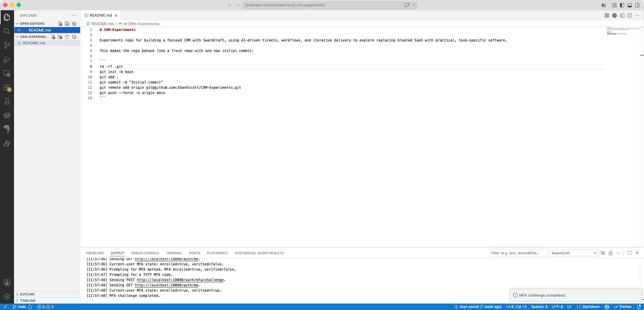
Task: Collapse folders in CRM-EXPERIMENTS explorer
Action: click(x=74, y=37)
